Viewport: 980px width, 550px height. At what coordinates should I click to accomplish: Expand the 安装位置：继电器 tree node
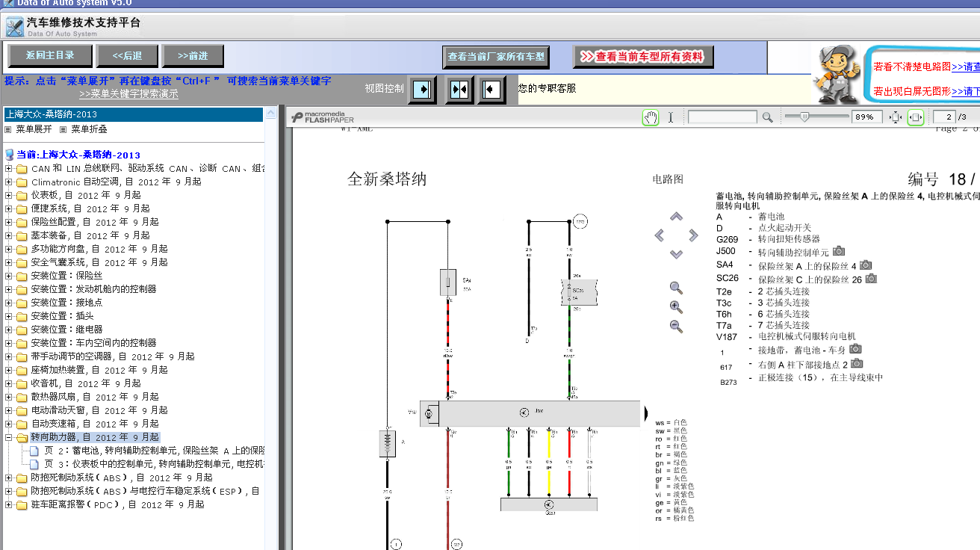[x=9, y=330]
